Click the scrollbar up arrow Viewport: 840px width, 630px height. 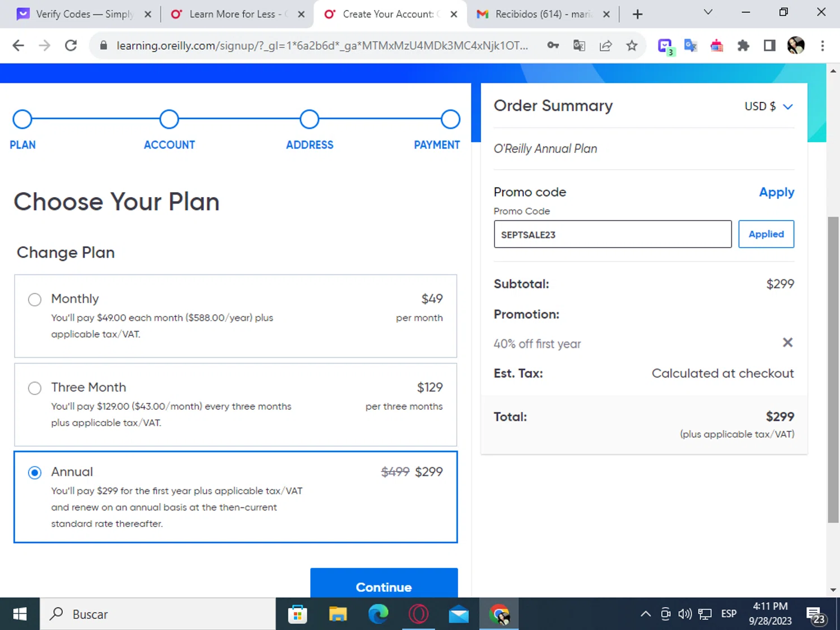[x=833, y=71]
